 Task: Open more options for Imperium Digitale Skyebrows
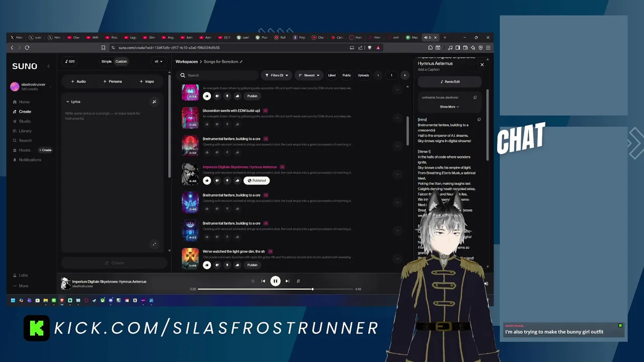pos(397,174)
